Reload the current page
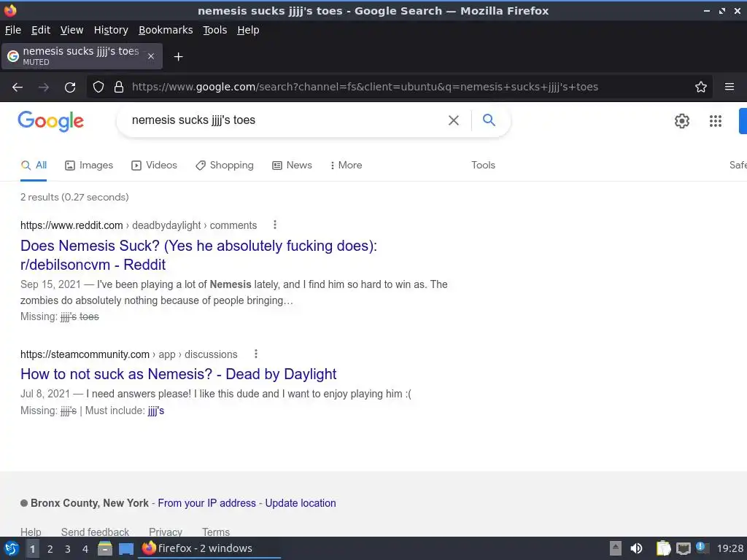The image size is (747, 560). [x=70, y=87]
